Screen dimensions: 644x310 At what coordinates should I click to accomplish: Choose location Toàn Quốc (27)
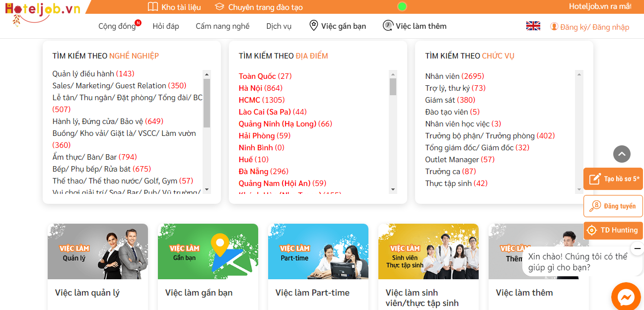click(265, 76)
